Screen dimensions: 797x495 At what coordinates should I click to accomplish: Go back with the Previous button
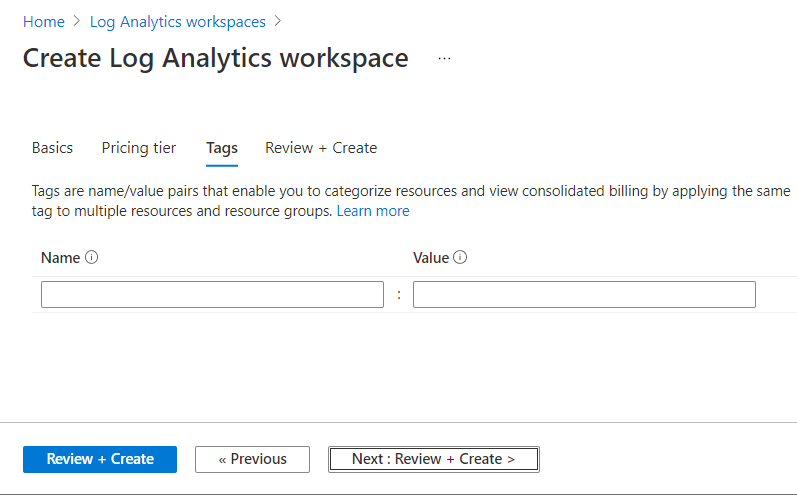[253, 459]
